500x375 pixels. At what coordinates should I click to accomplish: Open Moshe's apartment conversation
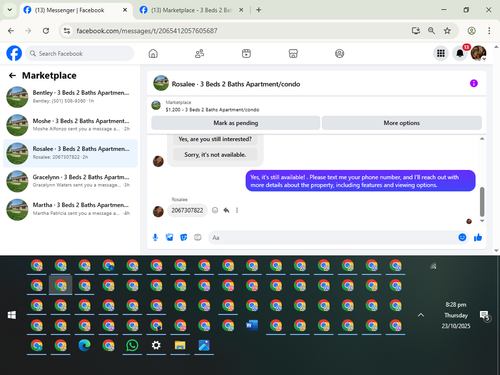[70, 125]
